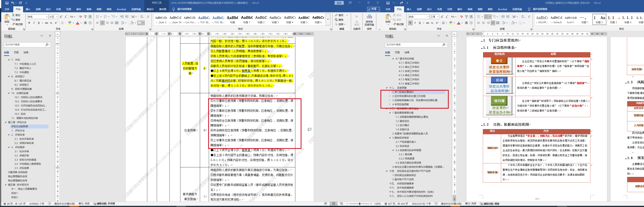Click the zoom slider in the left window status bar

[x=359, y=204]
